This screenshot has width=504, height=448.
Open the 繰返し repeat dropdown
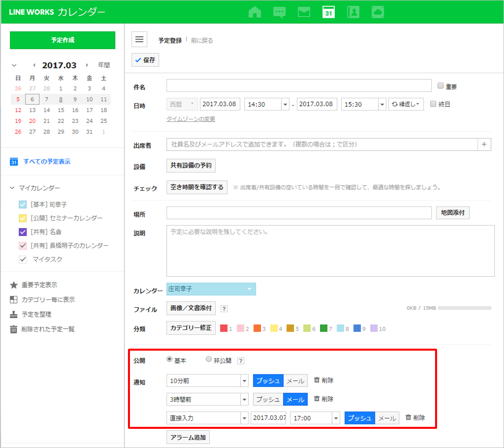pyautogui.click(x=406, y=104)
